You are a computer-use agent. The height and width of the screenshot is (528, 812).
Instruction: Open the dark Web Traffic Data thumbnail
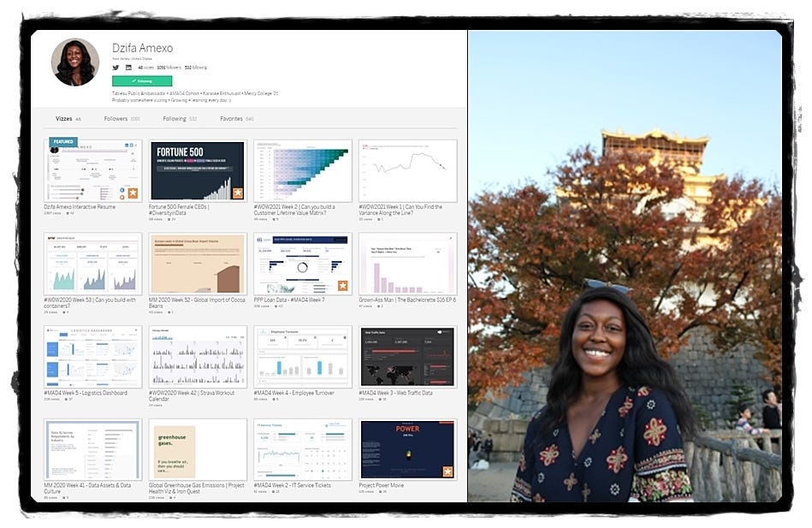[407, 357]
